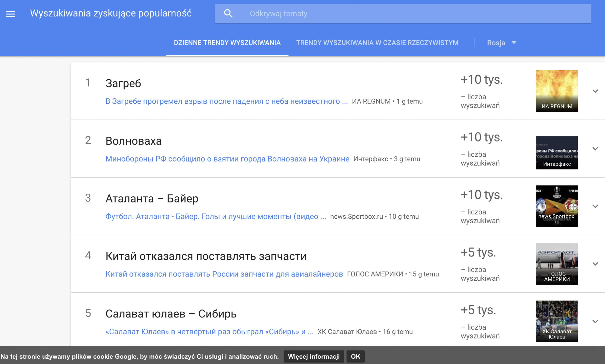Click the news.Sportbox.ru match thumbnail
This screenshot has height=364, width=605.
click(557, 206)
